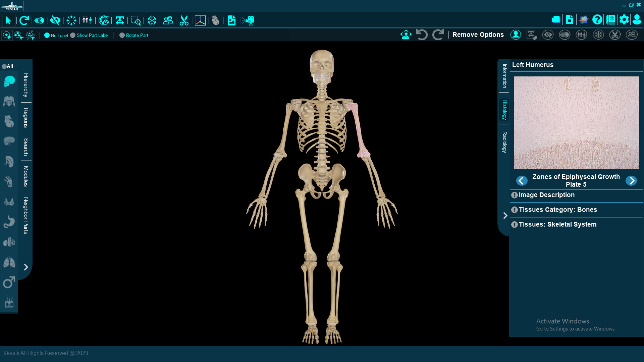Image resolution: width=644 pixels, height=362 pixels.
Task: Select the brain nervous system icon
Action: click(x=9, y=141)
